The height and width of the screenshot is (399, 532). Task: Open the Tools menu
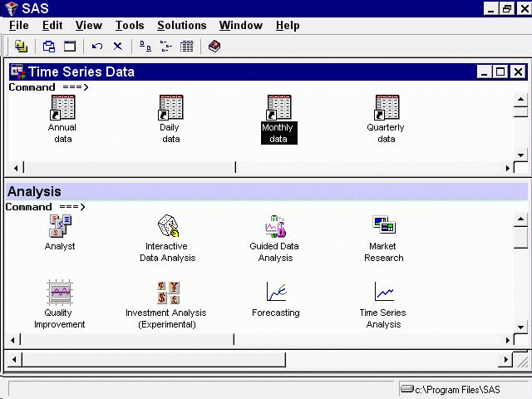pyautogui.click(x=129, y=26)
